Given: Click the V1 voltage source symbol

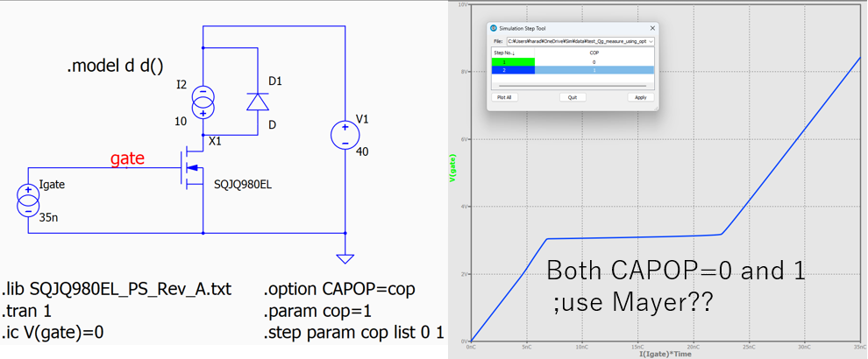Looking at the screenshot, I should 345,135.
